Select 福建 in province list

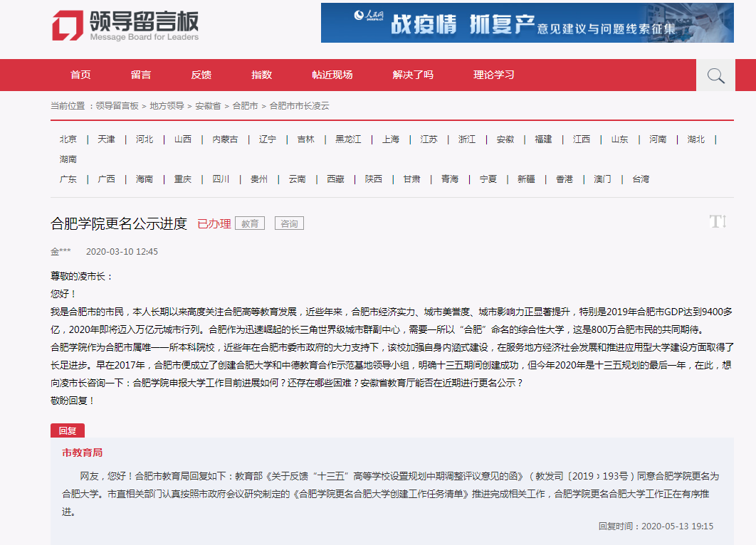coord(543,139)
